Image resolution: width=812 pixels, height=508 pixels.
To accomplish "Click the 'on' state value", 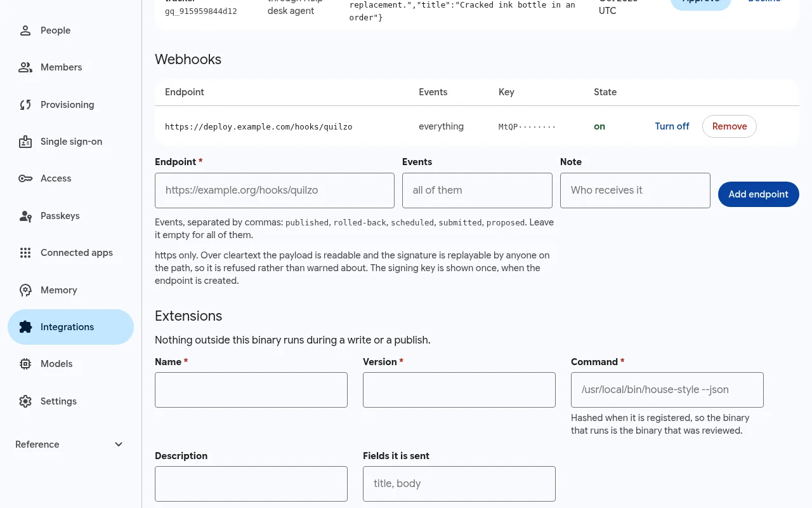I will tap(599, 126).
